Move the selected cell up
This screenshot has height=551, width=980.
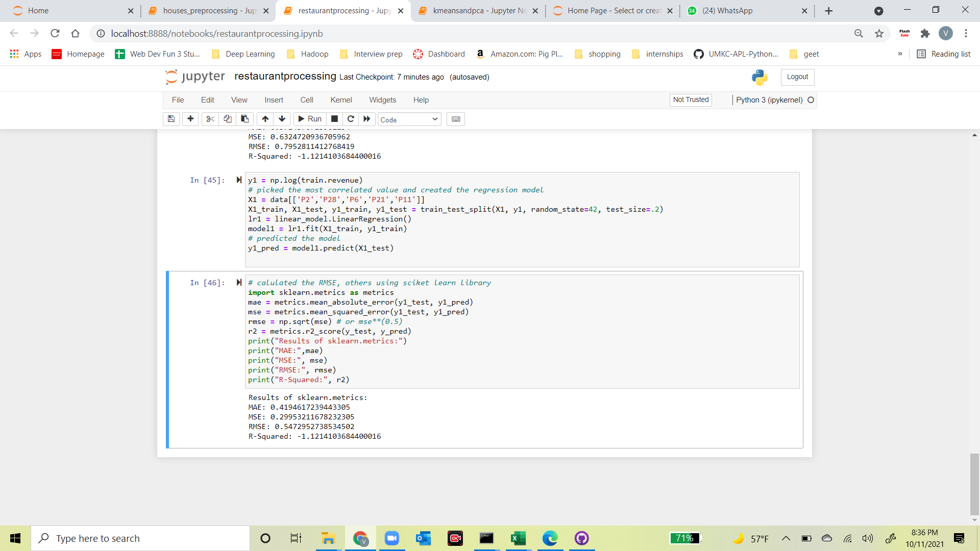click(x=265, y=119)
